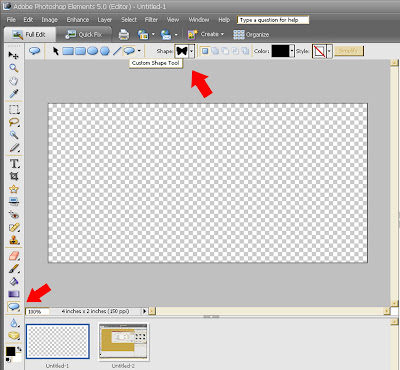Open the custom Shape picker dropdown
Viewport: 400px width, 370px height.
[x=192, y=51]
